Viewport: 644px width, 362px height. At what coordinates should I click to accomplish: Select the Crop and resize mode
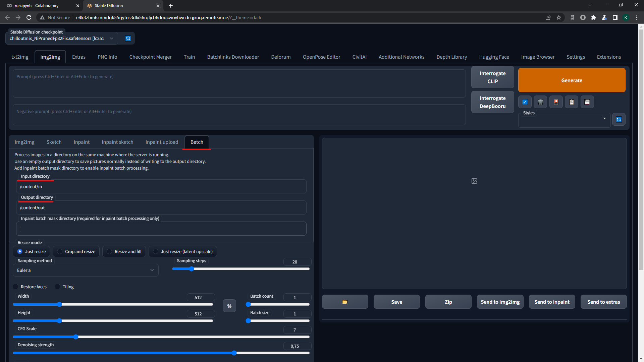tap(59, 251)
